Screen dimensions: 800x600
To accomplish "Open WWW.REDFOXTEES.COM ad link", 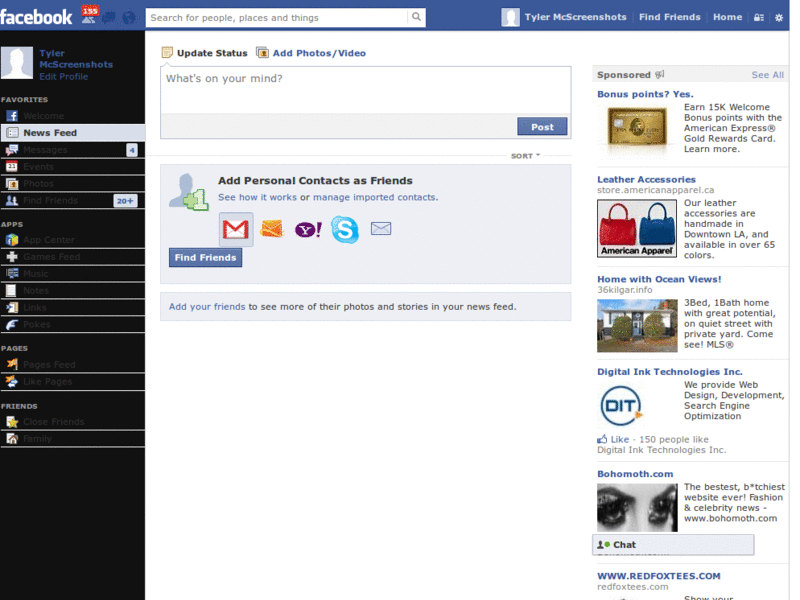I will click(659, 576).
